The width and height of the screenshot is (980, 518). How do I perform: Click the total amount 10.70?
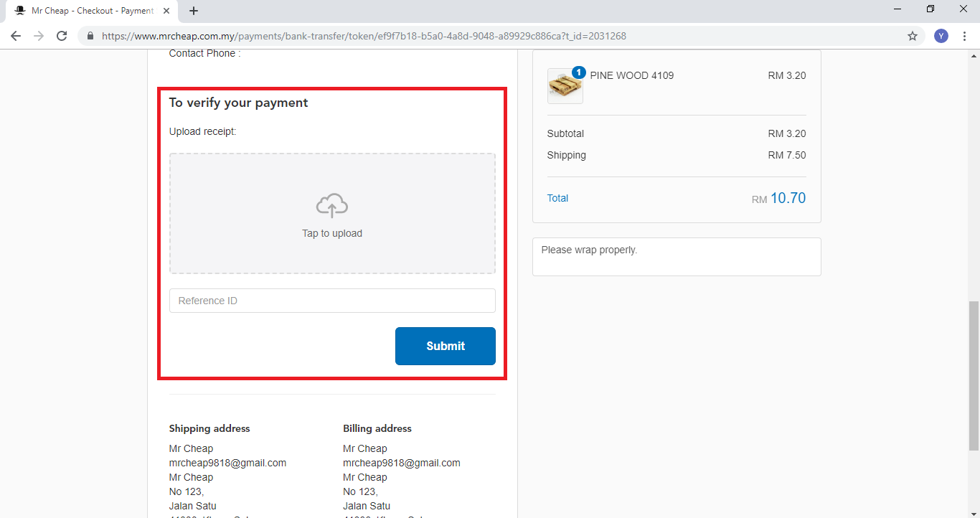[788, 198]
